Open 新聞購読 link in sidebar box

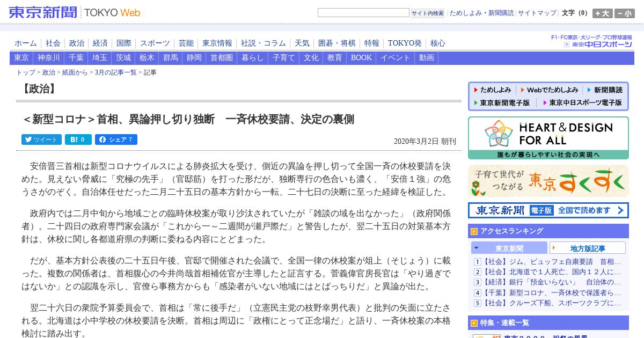coord(605,90)
